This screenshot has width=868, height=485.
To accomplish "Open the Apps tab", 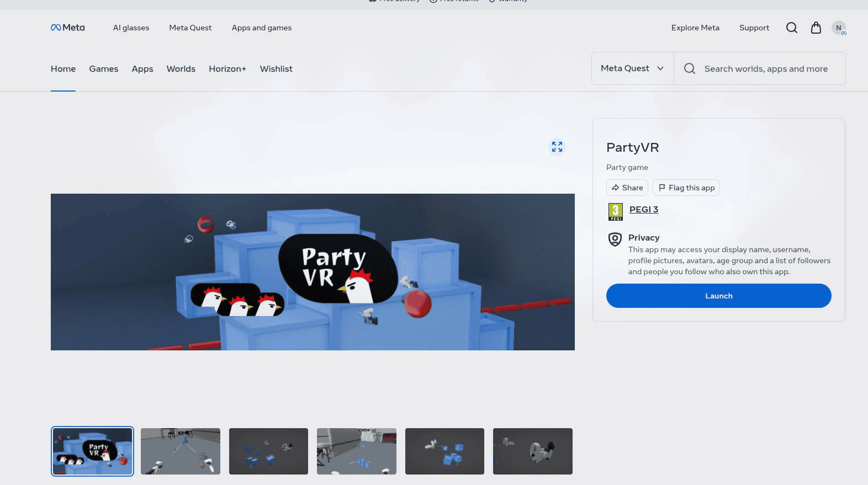I will coord(142,69).
